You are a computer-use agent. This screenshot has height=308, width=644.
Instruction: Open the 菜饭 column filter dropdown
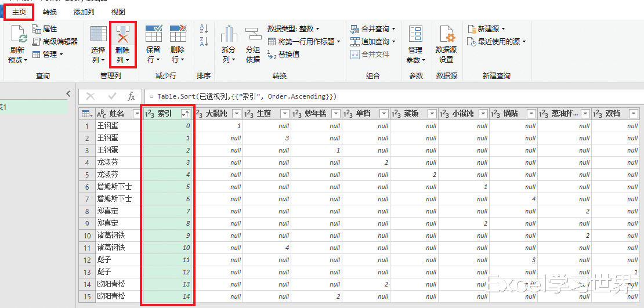tap(432, 114)
